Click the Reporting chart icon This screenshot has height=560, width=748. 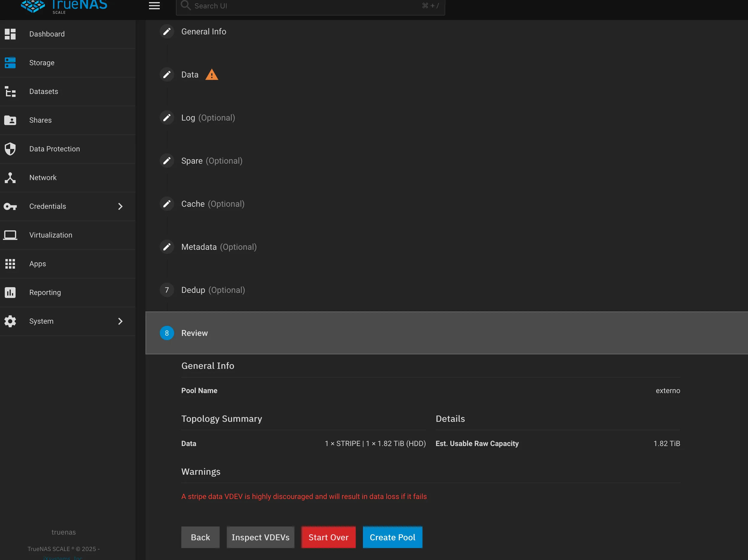(x=10, y=293)
